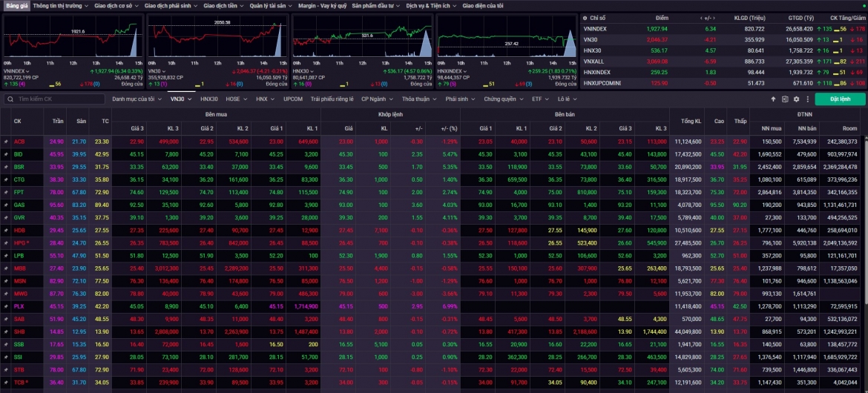Image resolution: width=868 pixels, height=393 pixels.
Task: Expand the Danh mục của tôi dropdown
Action: click(137, 99)
